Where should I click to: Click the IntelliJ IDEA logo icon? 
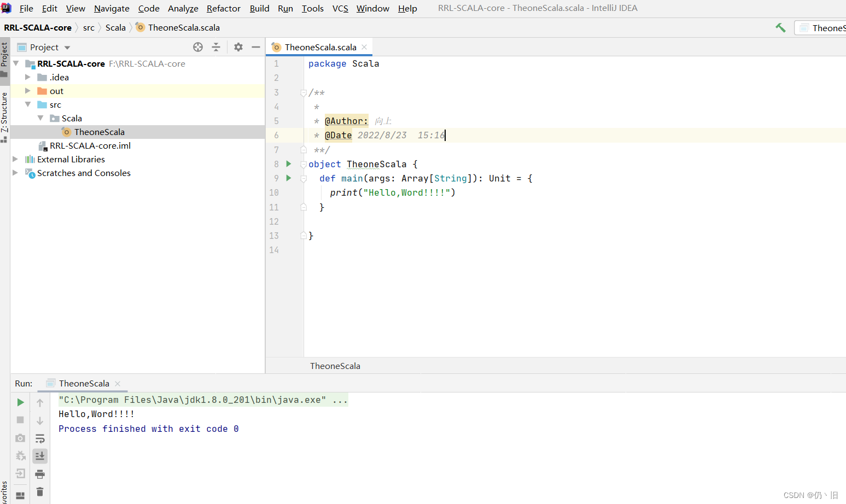[6, 8]
